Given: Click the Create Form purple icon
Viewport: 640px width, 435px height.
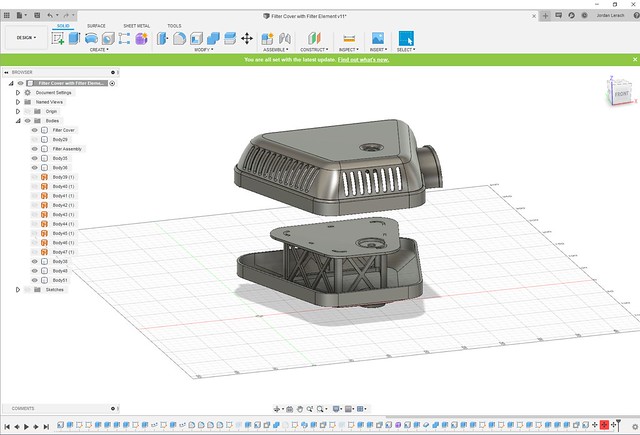Looking at the screenshot, I should coord(141,38).
